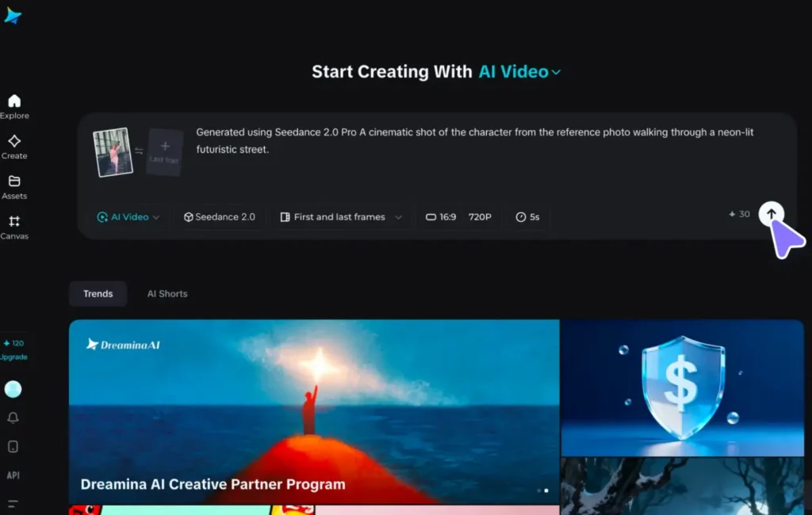The image size is (812, 515).
Task: Select the Trends tab
Action: (98, 294)
